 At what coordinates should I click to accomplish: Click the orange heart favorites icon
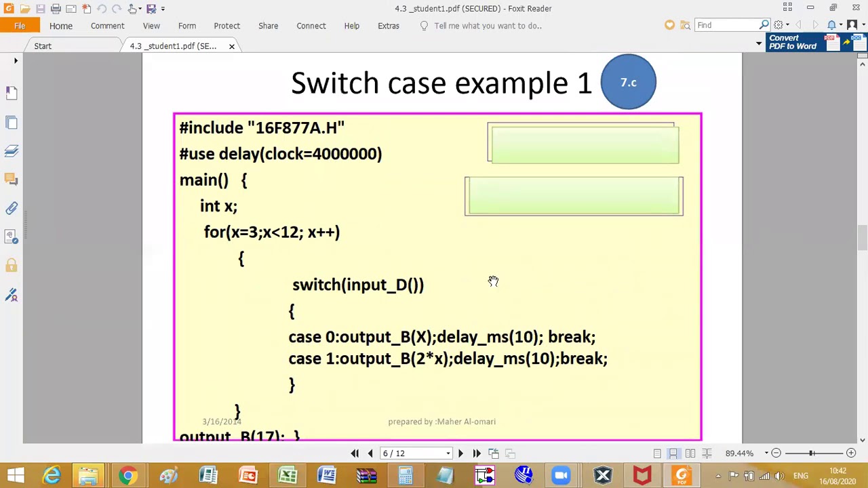[x=669, y=25]
